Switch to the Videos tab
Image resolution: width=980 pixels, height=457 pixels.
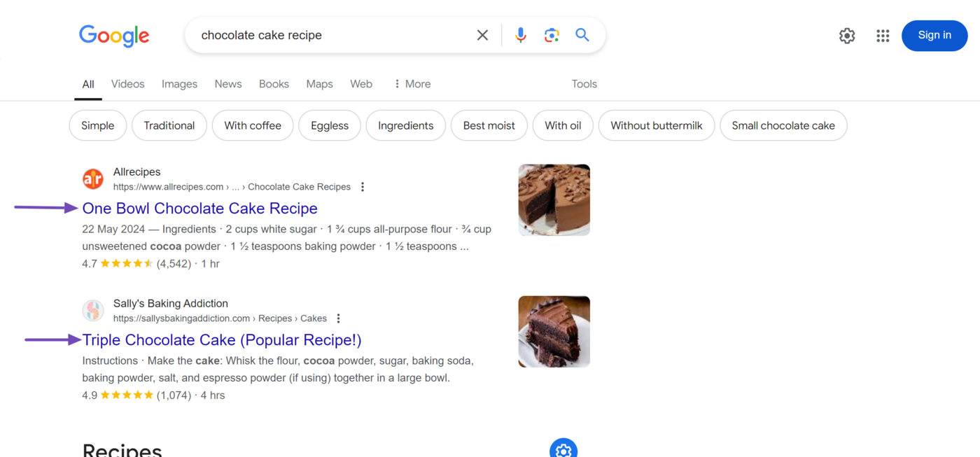coord(127,84)
